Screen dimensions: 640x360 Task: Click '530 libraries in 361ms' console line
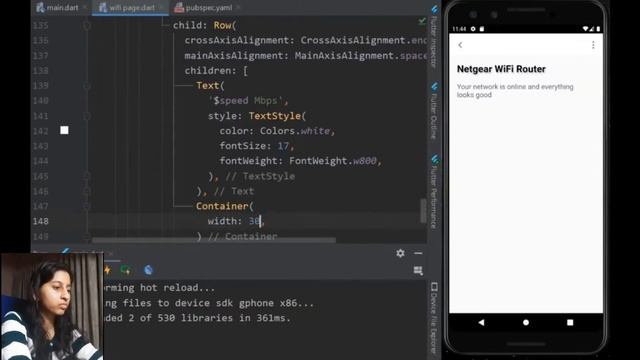[x=197, y=318]
